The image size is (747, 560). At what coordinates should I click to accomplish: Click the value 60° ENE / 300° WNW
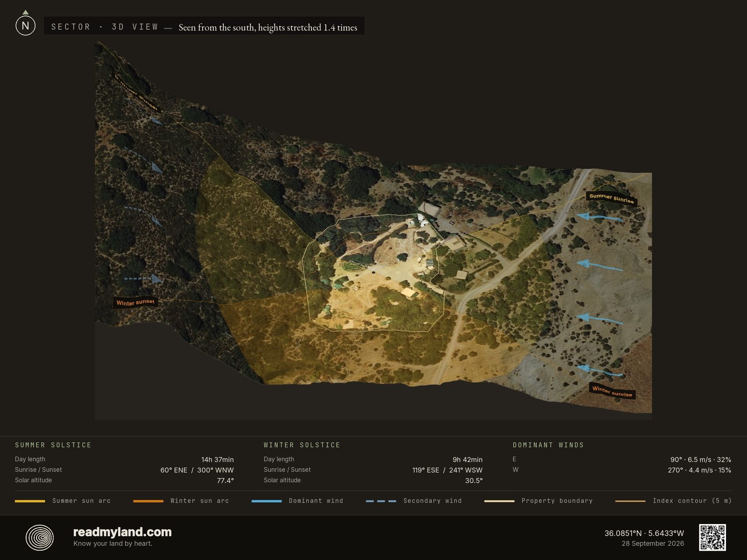click(197, 470)
